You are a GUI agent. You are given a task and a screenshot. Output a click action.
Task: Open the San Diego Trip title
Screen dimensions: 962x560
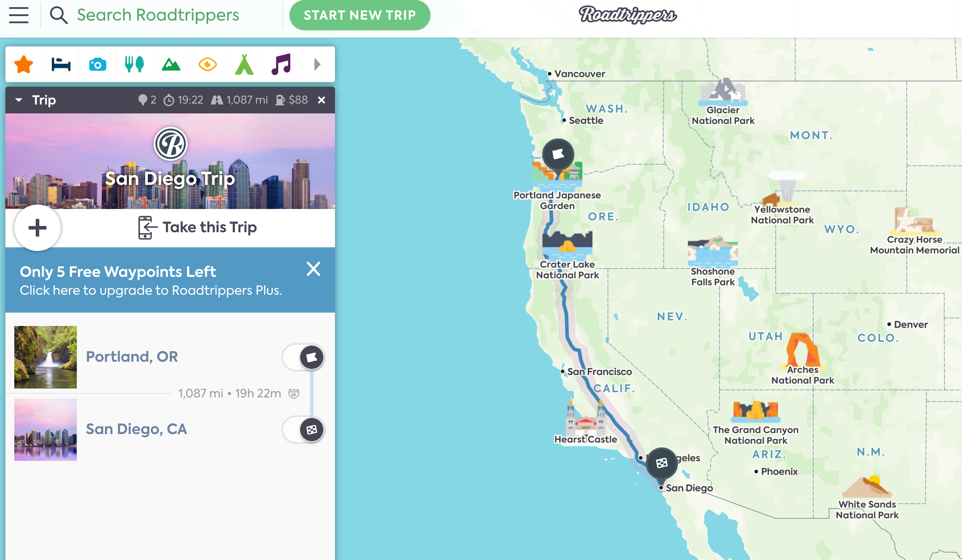[x=170, y=179]
